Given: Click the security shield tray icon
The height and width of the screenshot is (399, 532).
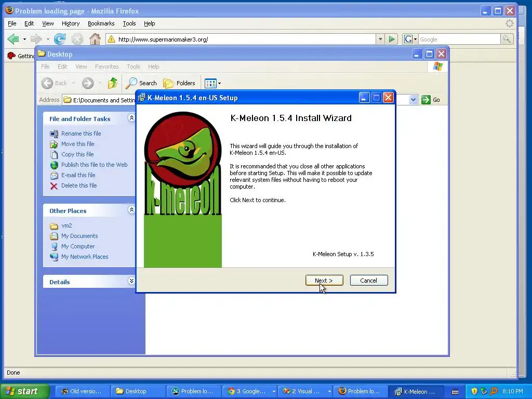Looking at the screenshot, I should (x=474, y=391).
